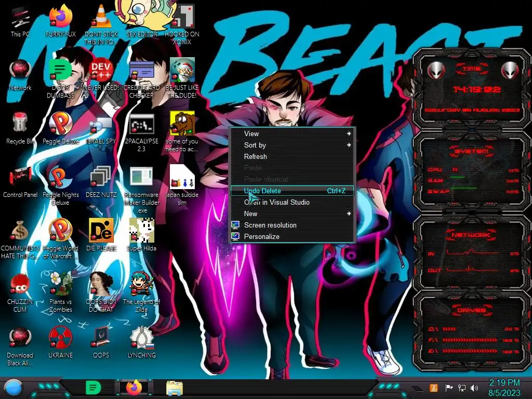The height and width of the screenshot is (399, 532).
Task: Click the taskbar clock showing 2:19 PM
Action: point(504,388)
